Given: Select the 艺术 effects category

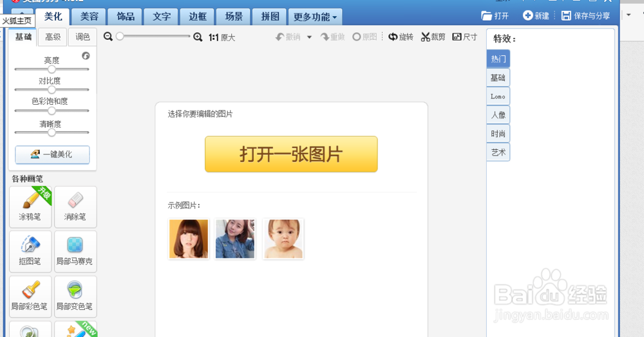Looking at the screenshot, I should click(498, 152).
